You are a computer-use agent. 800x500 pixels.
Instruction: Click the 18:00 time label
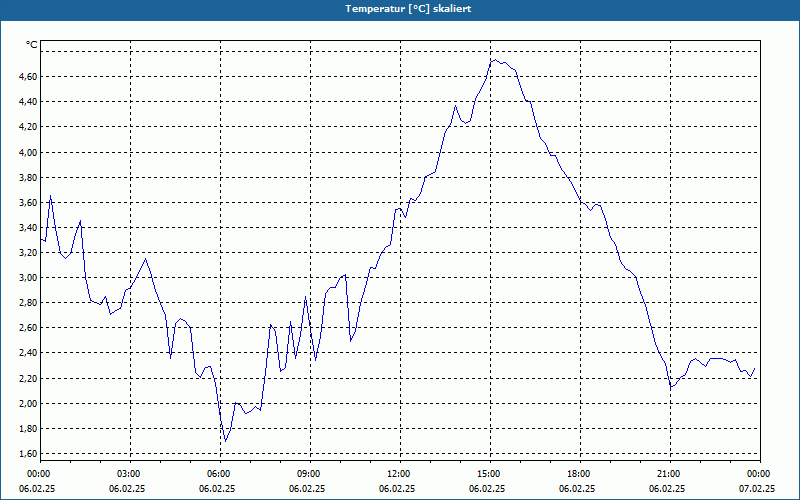tap(580, 474)
